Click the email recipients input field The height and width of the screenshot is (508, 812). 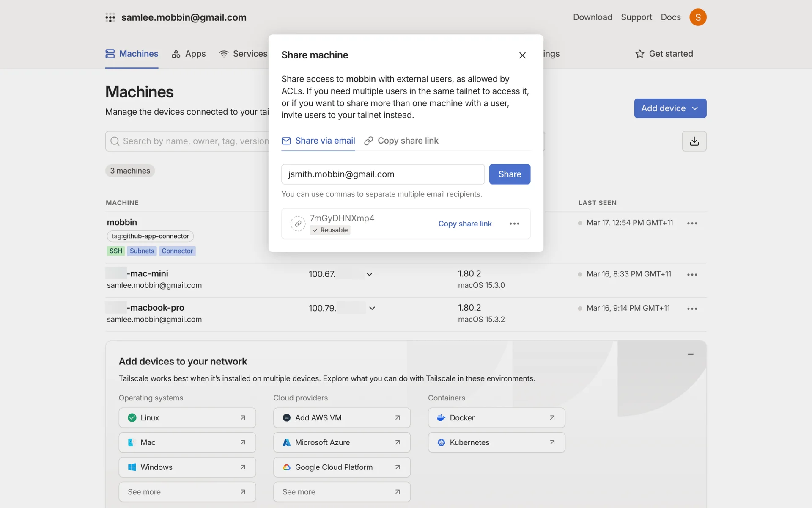(x=383, y=174)
